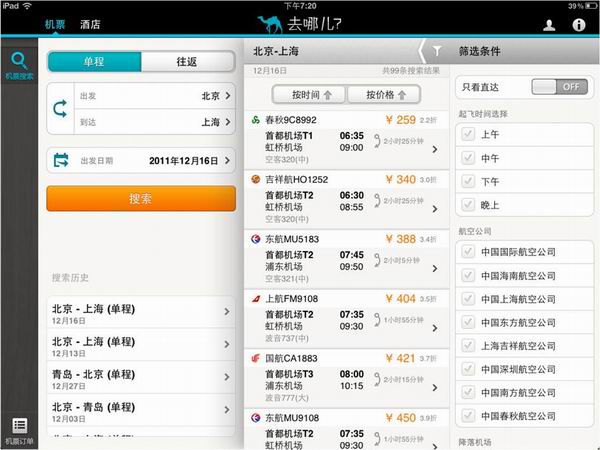Sort results with 按时间 button
This screenshot has height=450, width=600.
click(308, 94)
